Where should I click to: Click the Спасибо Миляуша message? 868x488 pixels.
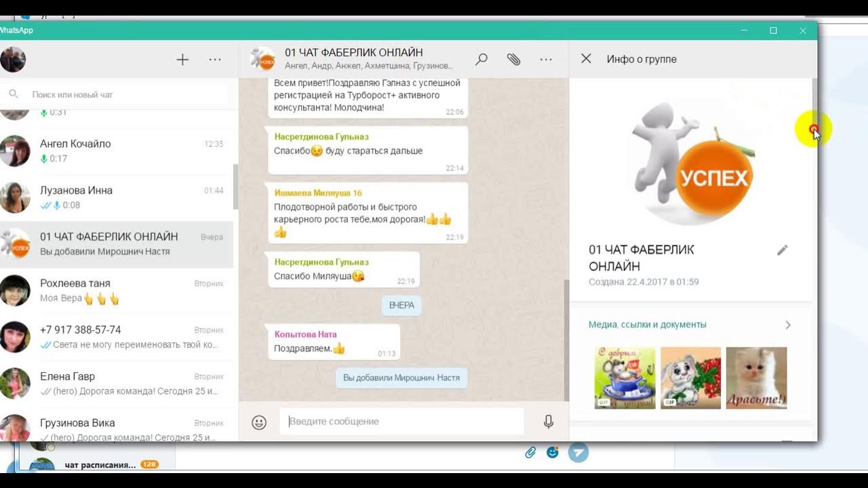[344, 270]
